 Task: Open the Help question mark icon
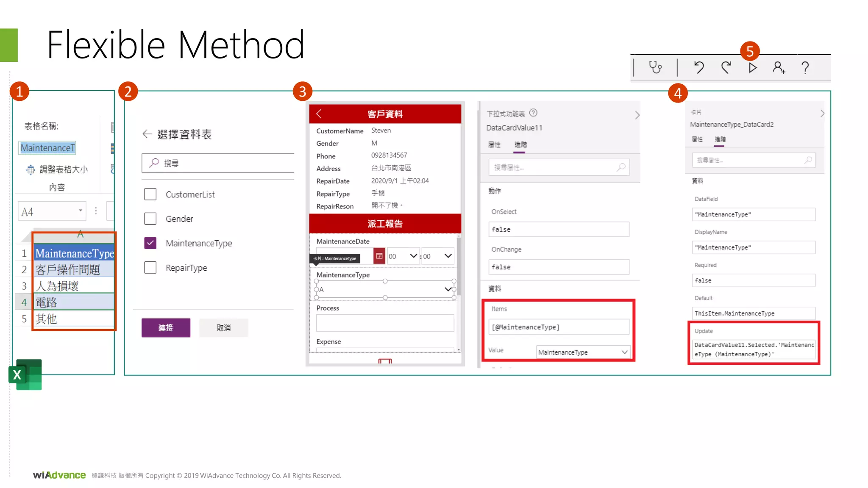(805, 67)
